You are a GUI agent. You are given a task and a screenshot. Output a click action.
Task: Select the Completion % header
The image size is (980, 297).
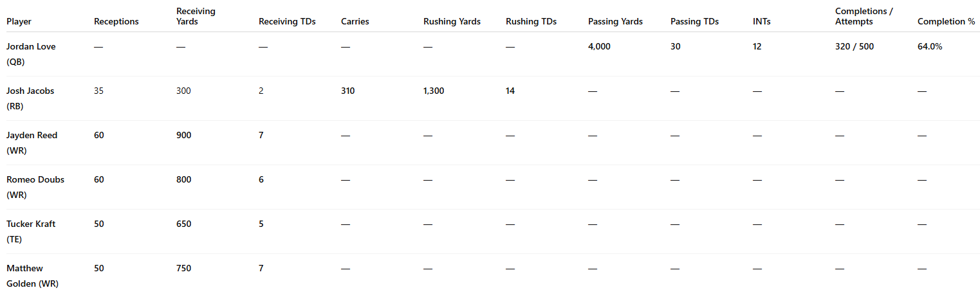(946, 22)
